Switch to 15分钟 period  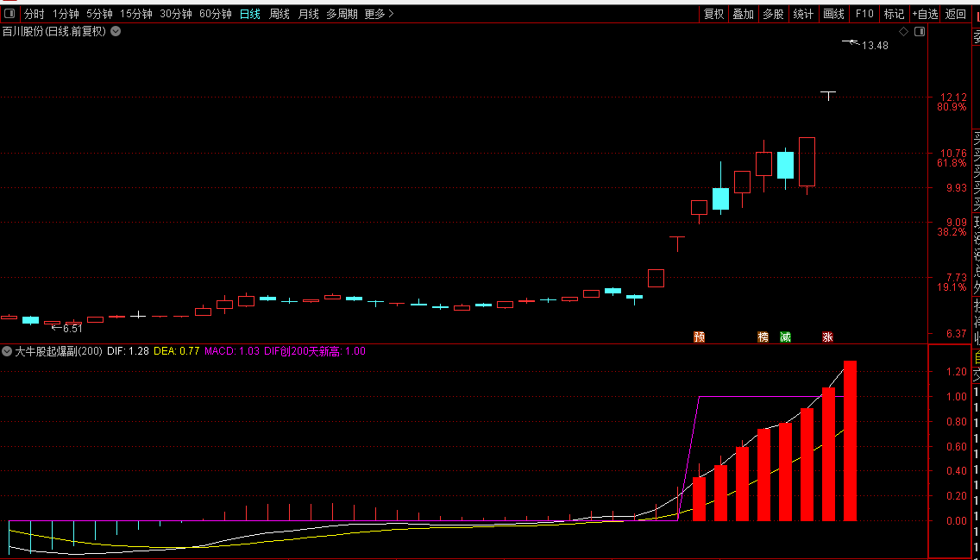(136, 14)
